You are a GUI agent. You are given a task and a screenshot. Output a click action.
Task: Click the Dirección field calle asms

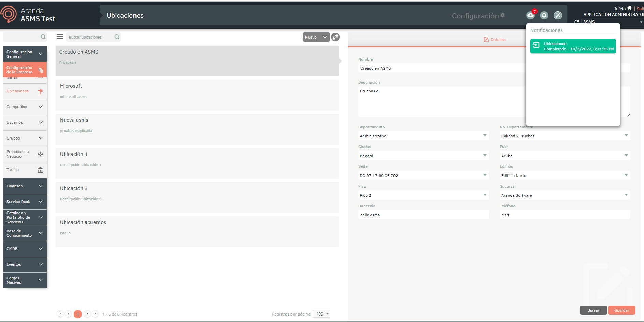tap(424, 215)
